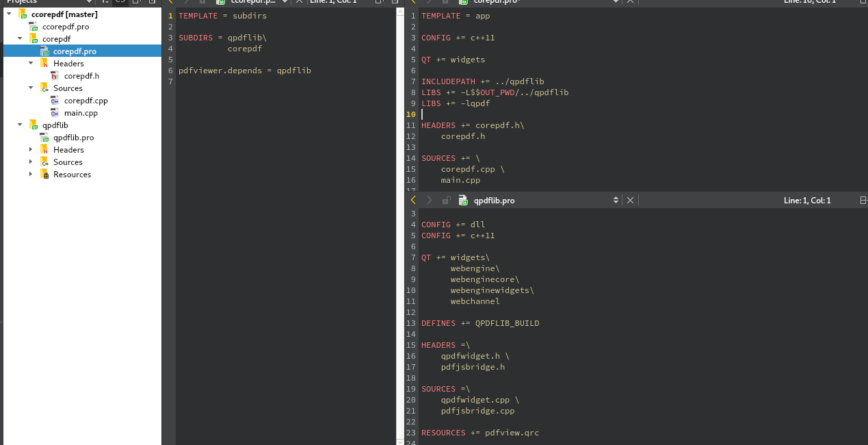Collapse the corepdf subproject node
The width and height of the screenshot is (868, 445).
[20, 39]
